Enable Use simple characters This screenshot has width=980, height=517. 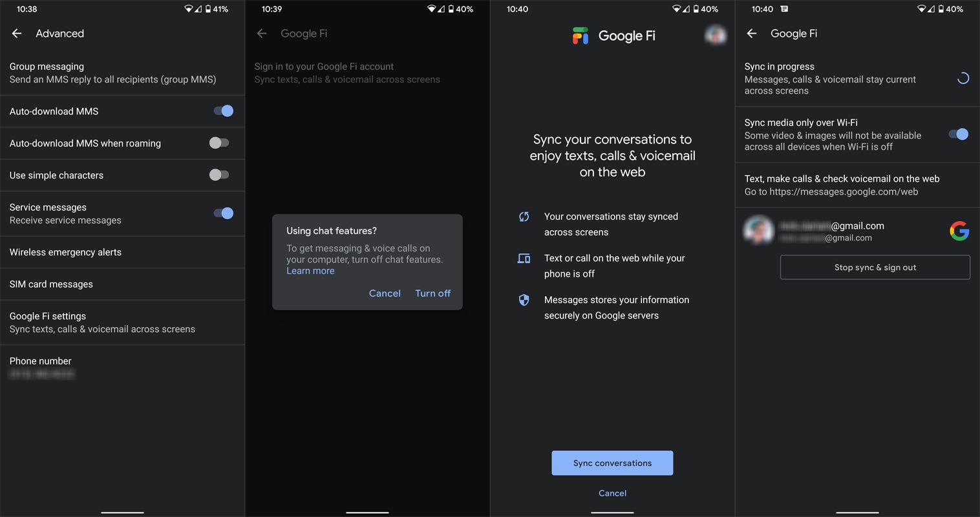[x=219, y=174]
